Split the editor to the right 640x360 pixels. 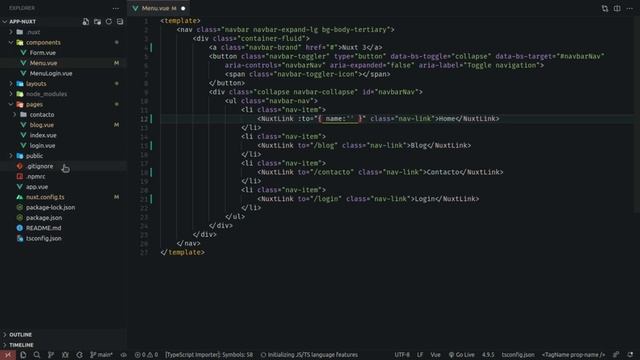coord(617,8)
